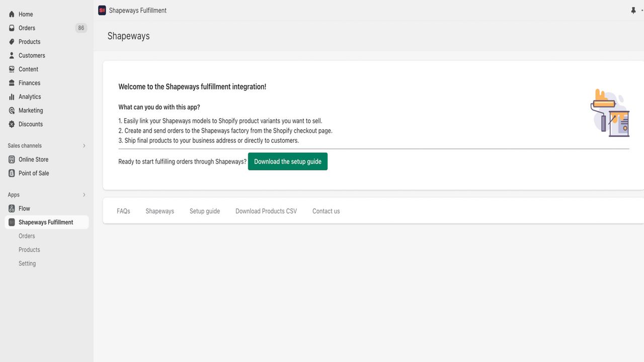Viewport: 644px width, 362px height.
Task: Open the FAQs tab in the app footer
Action: (123, 211)
